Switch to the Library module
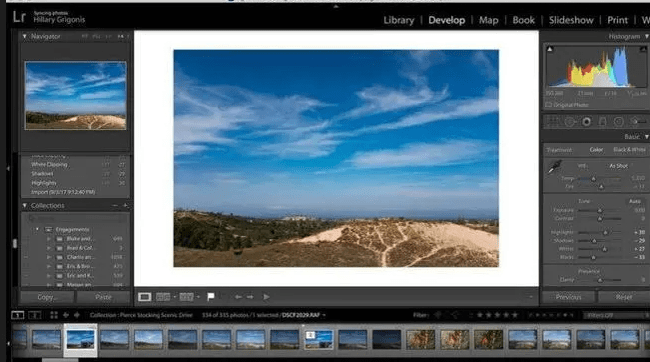 point(398,20)
